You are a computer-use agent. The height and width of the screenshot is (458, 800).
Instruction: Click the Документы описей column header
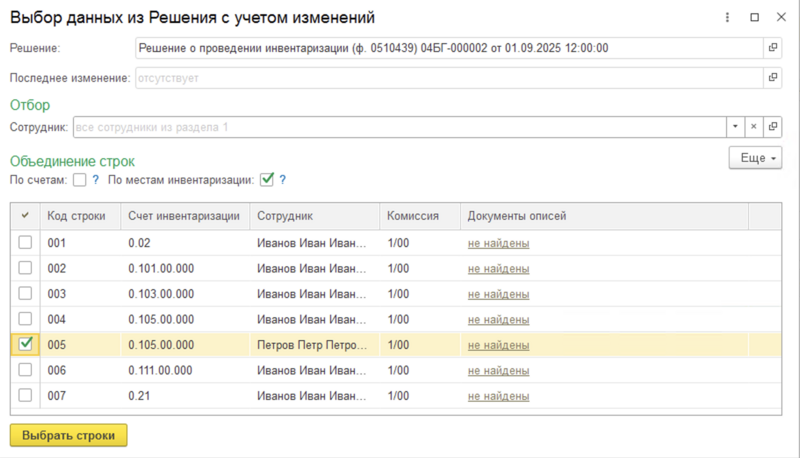click(x=516, y=216)
